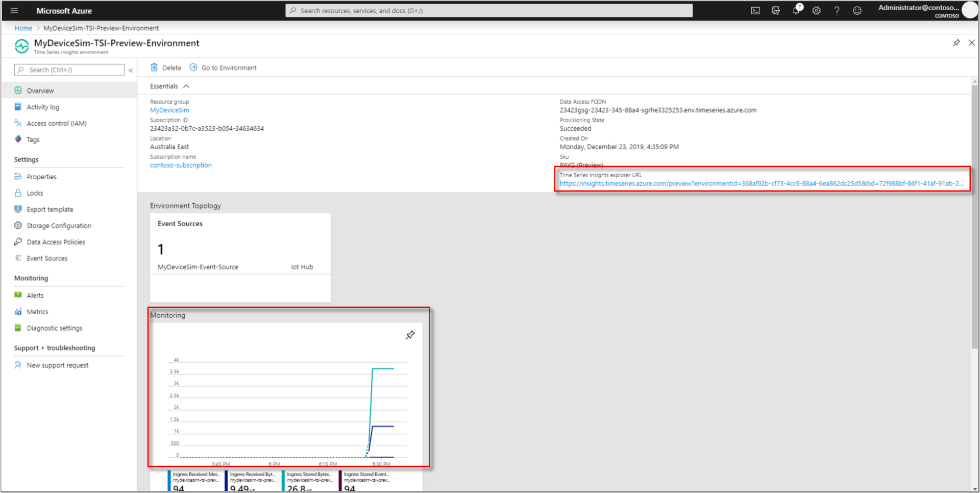Pin the Monitoring chart to dashboard
The image size is (980, 493).
[x=410, y=335]
